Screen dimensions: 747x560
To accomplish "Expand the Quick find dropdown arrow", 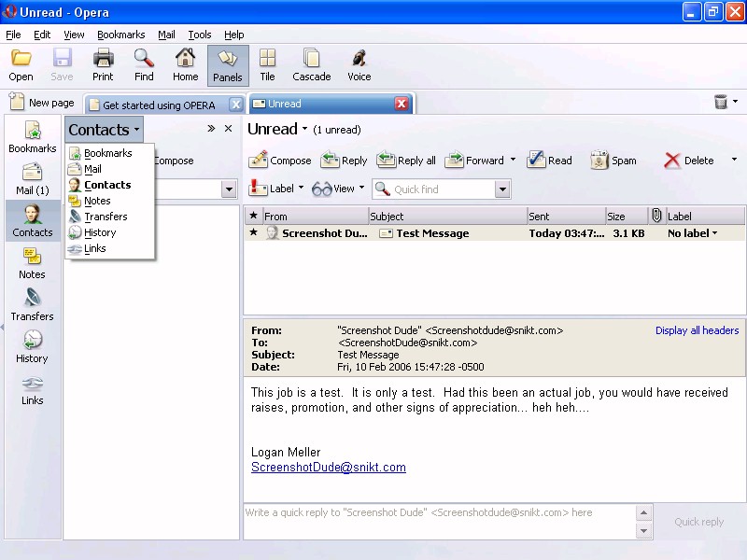I will point(503,189).
